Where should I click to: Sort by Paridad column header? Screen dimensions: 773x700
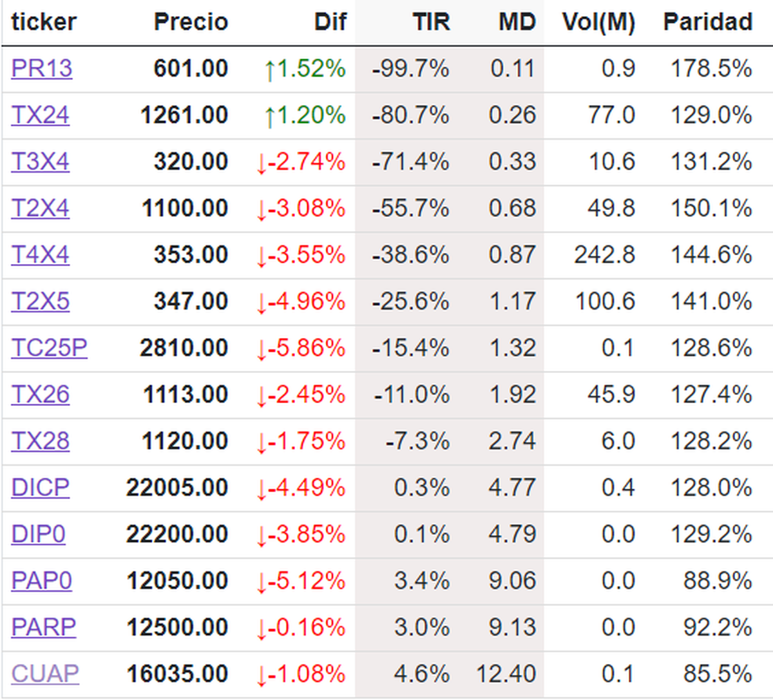pos(707,23)
